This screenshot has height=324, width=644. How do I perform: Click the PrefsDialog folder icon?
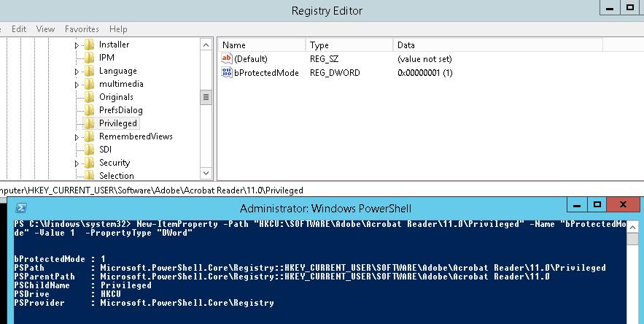point(90,110)
